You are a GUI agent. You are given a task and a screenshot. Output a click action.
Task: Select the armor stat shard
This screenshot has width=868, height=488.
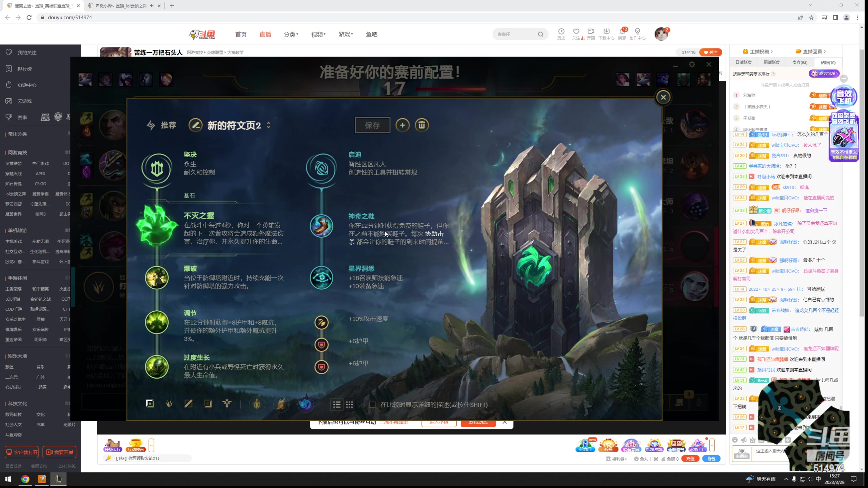321,345
